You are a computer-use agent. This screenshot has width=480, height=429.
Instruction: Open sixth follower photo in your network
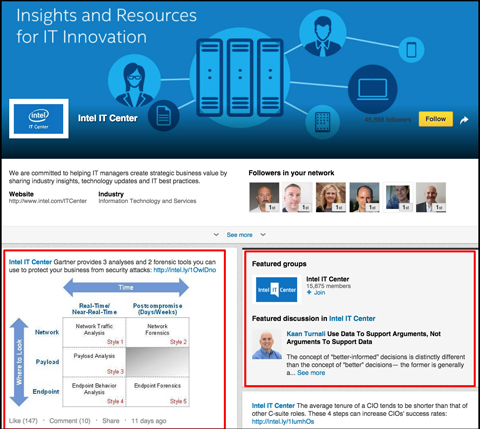(431, 197)
